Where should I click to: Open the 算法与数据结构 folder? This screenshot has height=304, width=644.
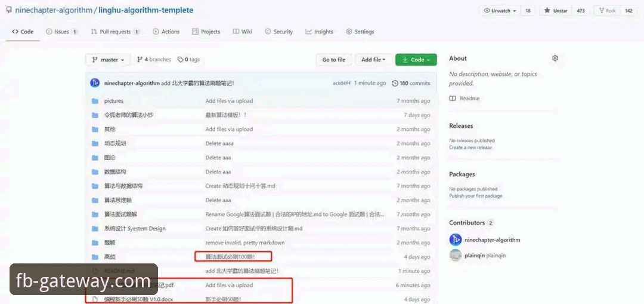click(123, 186)
